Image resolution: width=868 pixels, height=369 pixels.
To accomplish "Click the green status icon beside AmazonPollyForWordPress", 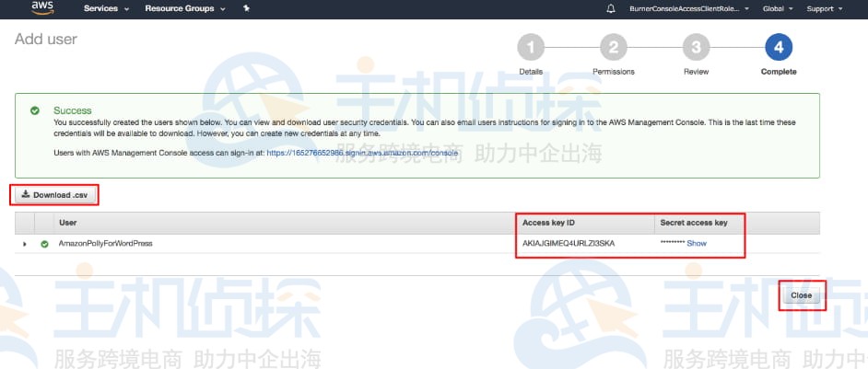I will click(x=44, y=244).
